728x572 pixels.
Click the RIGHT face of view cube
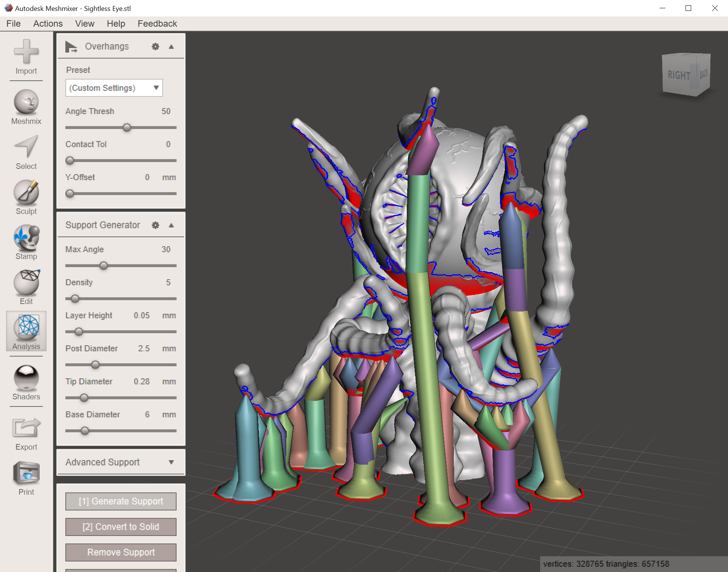(679, 75)
